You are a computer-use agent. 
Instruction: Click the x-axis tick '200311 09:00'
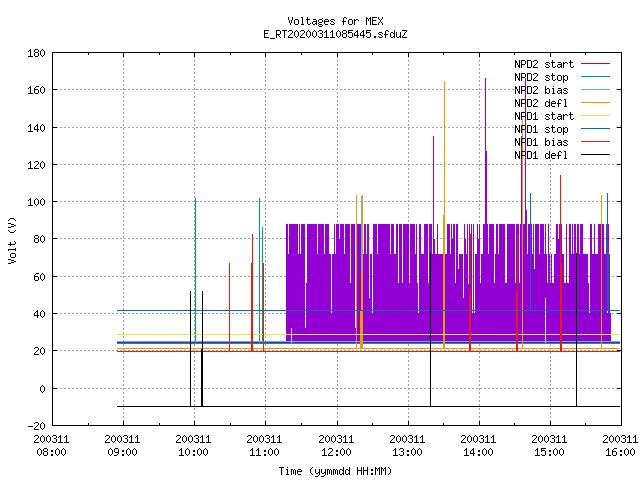[x=122, y=446]
